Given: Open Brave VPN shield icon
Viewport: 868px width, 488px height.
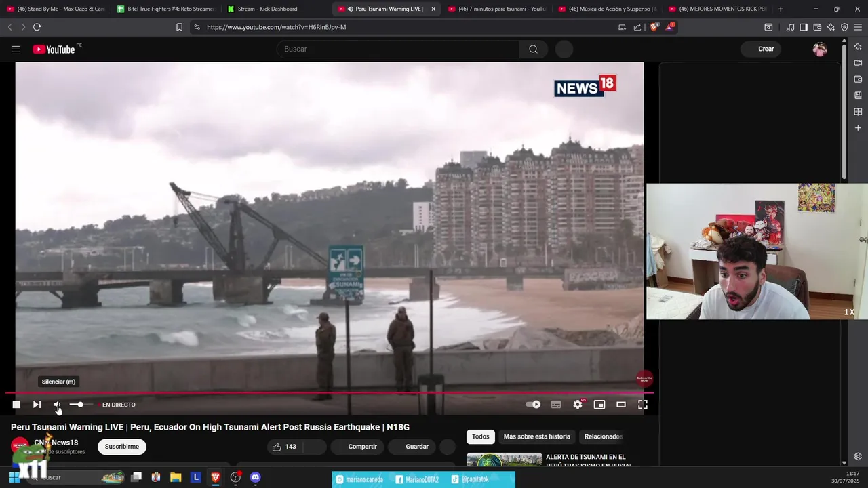Looking at the screenshot, I should point(844,27).
